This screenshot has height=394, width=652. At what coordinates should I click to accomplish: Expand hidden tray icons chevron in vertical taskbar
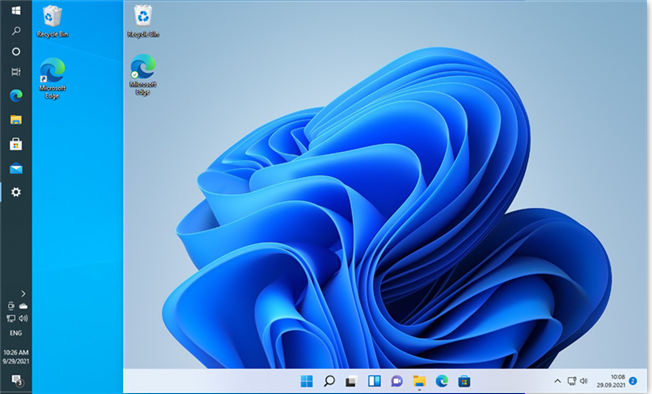click(23, 293)
